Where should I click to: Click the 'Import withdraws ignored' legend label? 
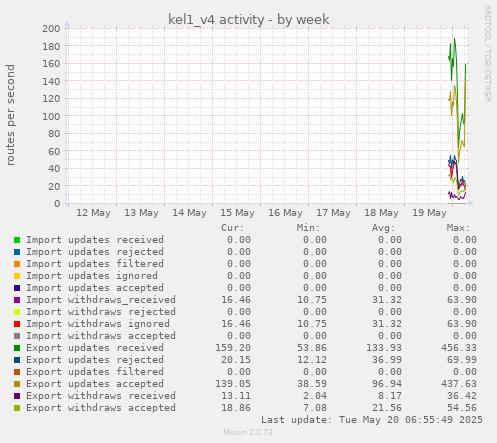98,324
